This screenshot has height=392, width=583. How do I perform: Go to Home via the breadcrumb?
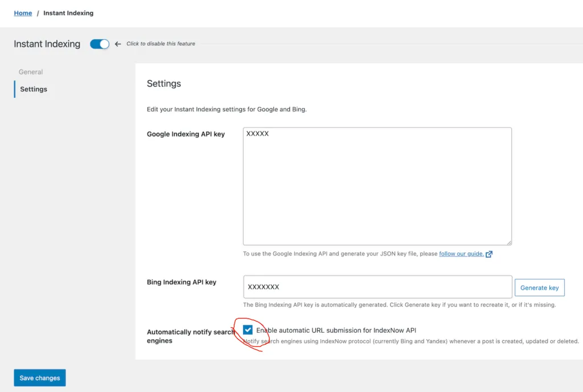[23, 13]
